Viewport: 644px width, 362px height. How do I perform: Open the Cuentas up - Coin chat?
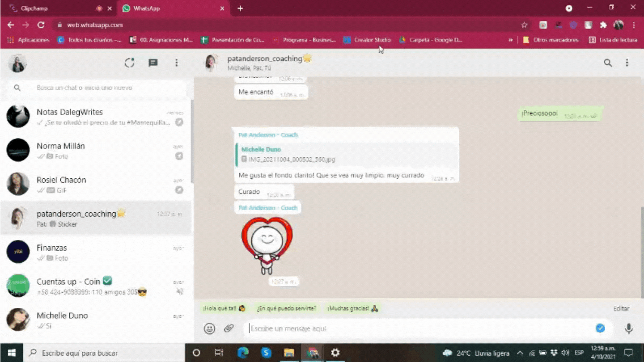tap(96, 286)
